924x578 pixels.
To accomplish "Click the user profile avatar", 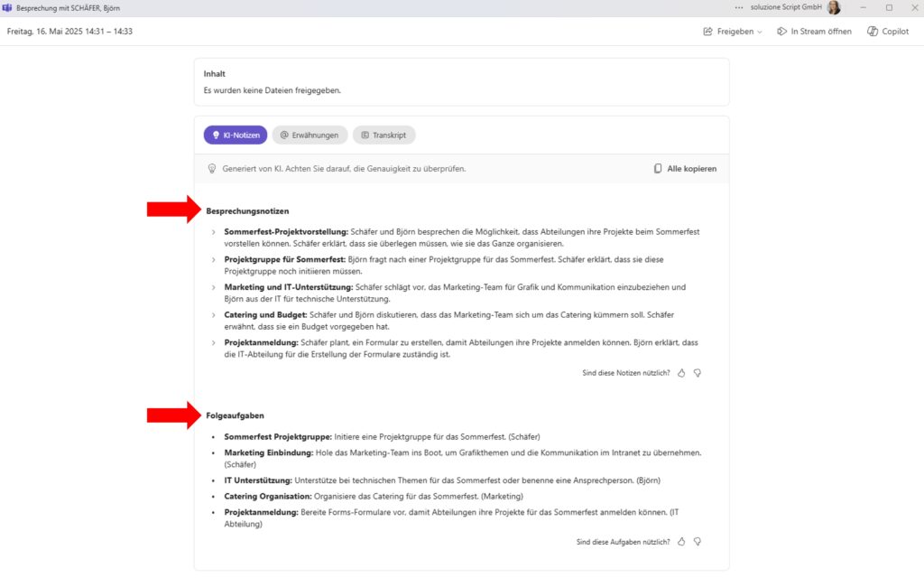I will (834, 7).
